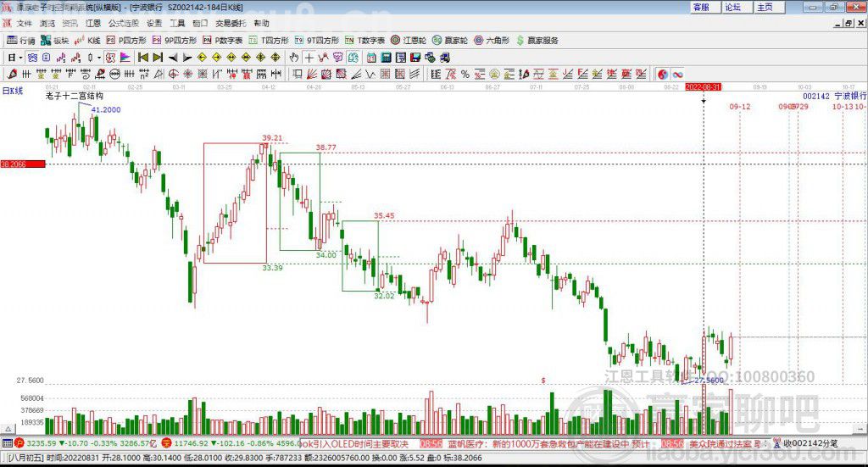
Task: Click the calendar icon in toolbar
Action: [x=371, y=58]
